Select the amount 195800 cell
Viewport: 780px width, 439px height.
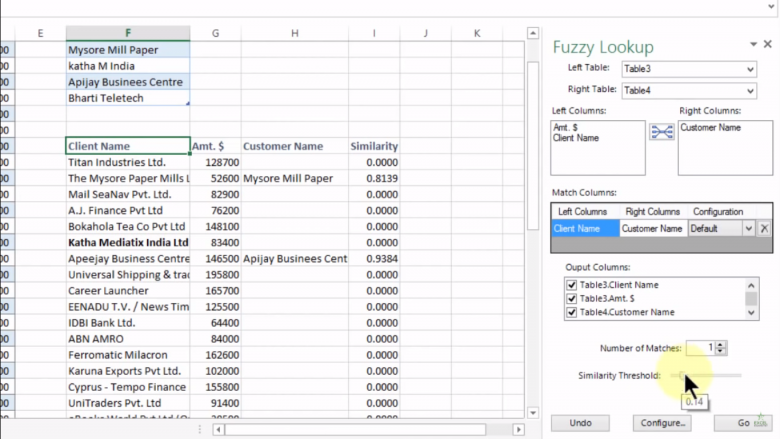click(x=215, y=275)
